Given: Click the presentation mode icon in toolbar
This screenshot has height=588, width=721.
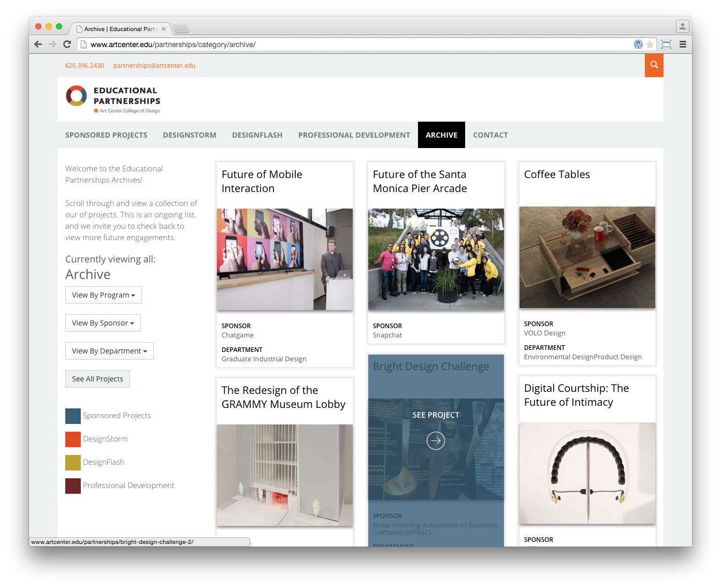Looking at the screenshot, I should point(667,45).
